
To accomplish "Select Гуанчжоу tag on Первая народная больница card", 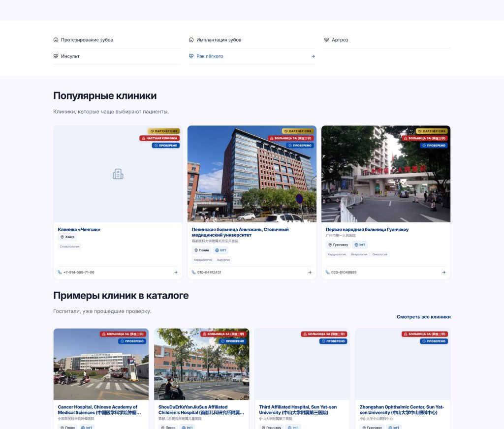I will [x=338, y=245].
